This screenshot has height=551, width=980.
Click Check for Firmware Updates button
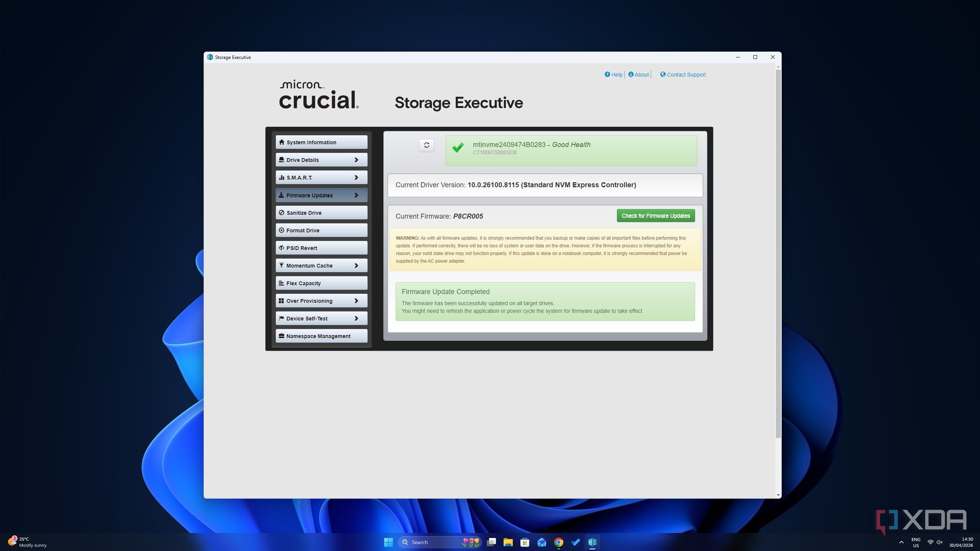pos(656,216)
